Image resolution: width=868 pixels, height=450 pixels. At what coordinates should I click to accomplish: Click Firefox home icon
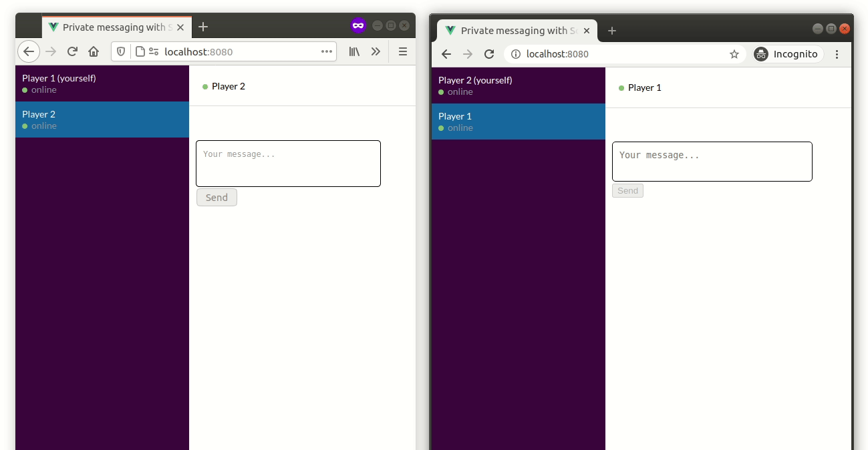click(x=94, y=51)
